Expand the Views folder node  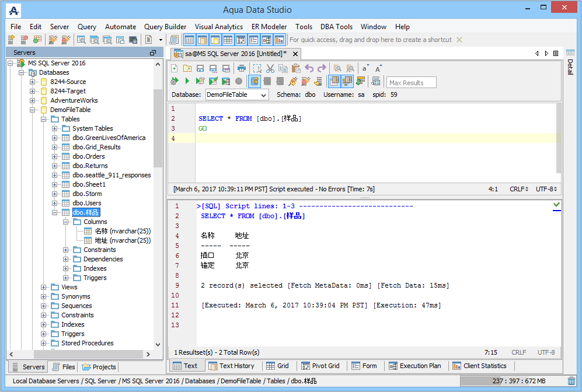tap(44, 287)
